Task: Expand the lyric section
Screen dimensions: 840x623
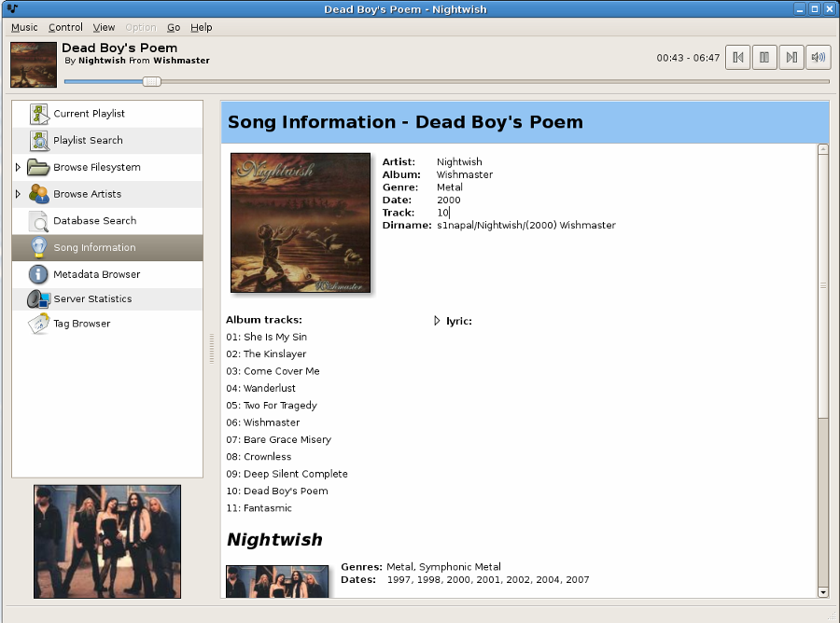Action: coord(437,321)
